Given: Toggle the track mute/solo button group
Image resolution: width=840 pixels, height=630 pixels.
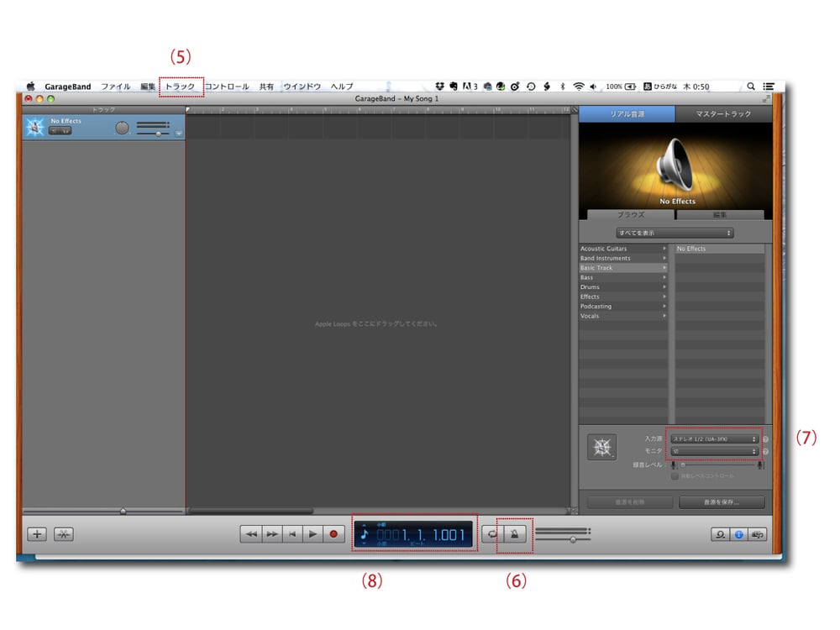Looking at the screenshot, I should (x=60, y=131).
